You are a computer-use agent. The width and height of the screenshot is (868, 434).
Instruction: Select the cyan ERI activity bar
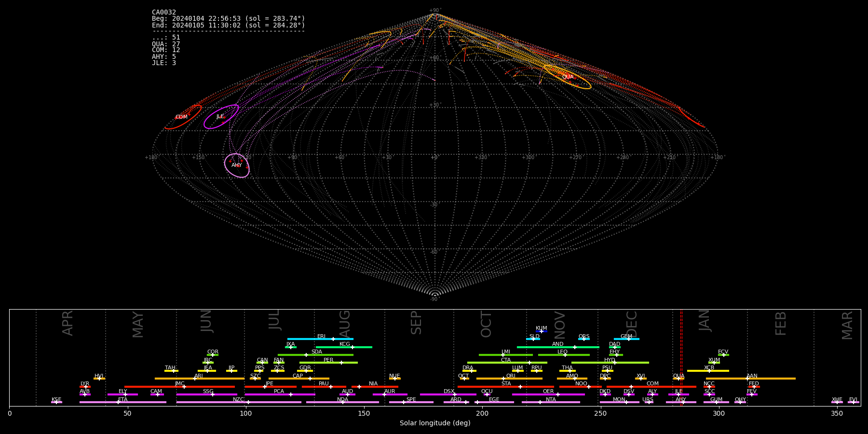coord(309,339)
